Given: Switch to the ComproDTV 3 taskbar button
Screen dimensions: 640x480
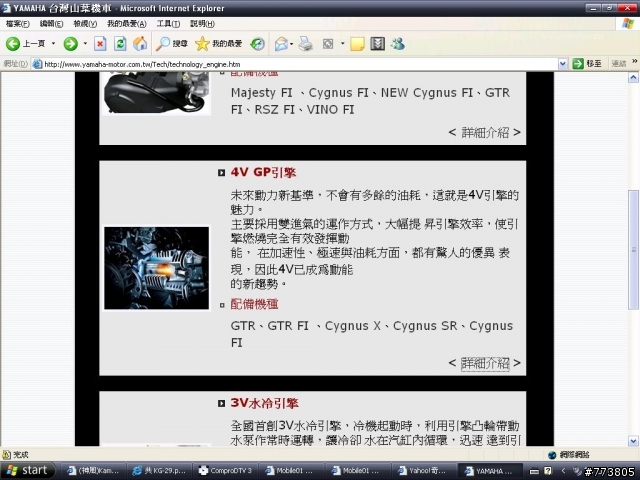Looking at the screenshot, I should pos(225,471).
